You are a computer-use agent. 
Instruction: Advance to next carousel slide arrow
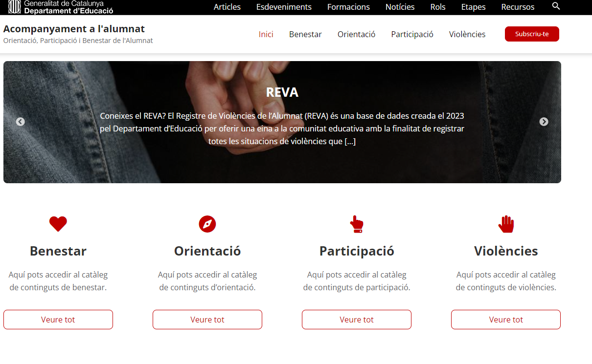(544, 122)
